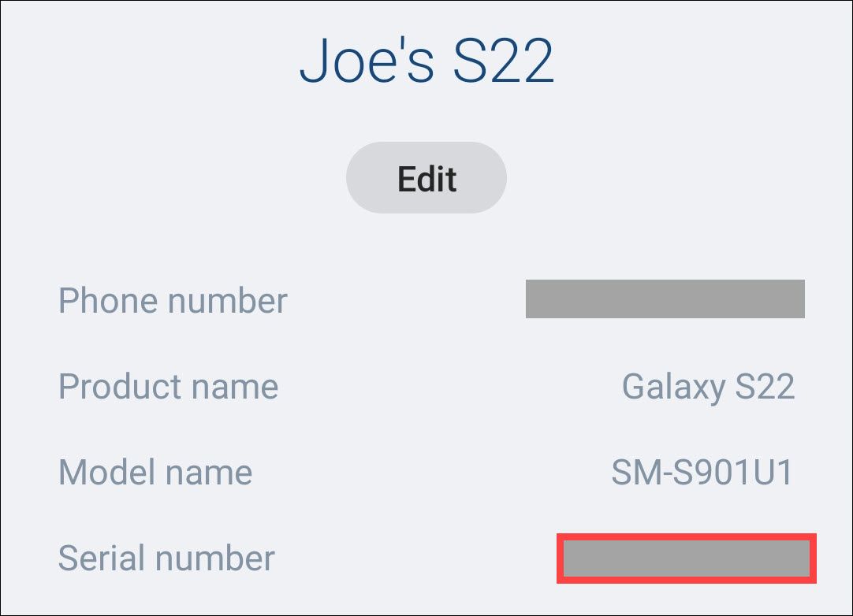Click the Product name label
This screenshot has height=616, width=853.
point(167,386)
